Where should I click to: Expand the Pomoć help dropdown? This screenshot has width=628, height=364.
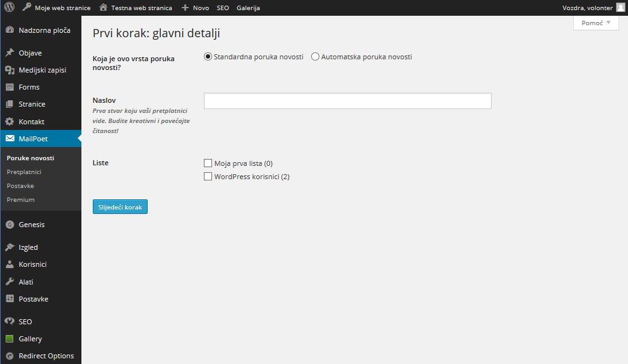596,23
